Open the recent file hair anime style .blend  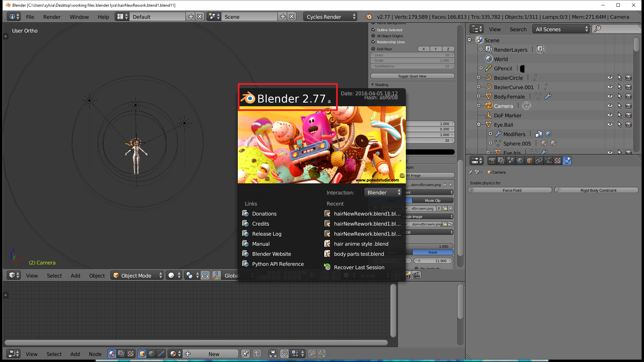[361, 244]
